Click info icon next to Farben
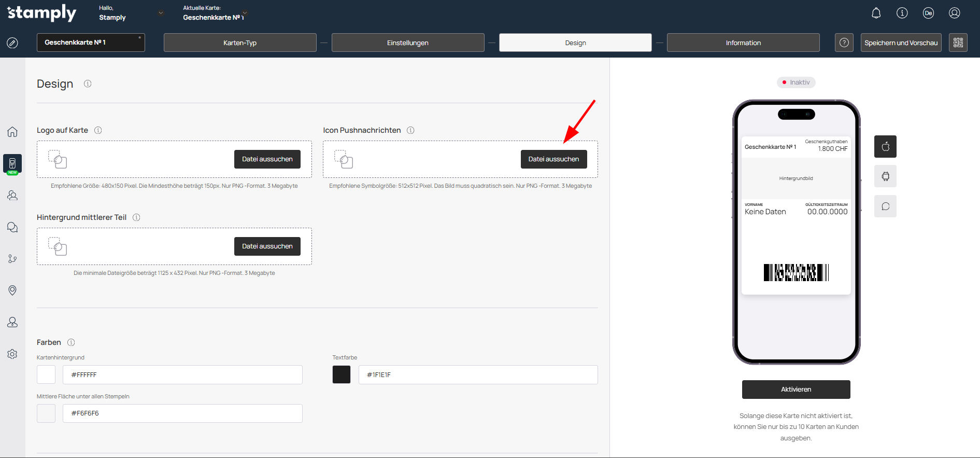Image resolution: width=980 pixels, height=458 pixels. pos(72,342)
